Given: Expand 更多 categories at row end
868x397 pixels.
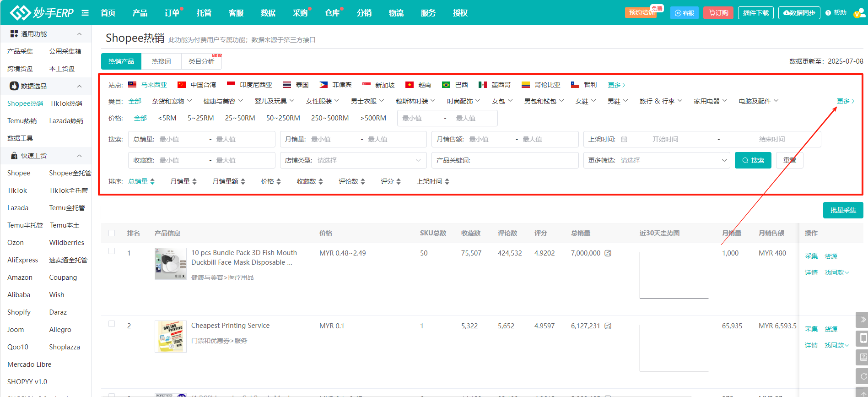Looking at the screenshot, I should click(846, 101).
